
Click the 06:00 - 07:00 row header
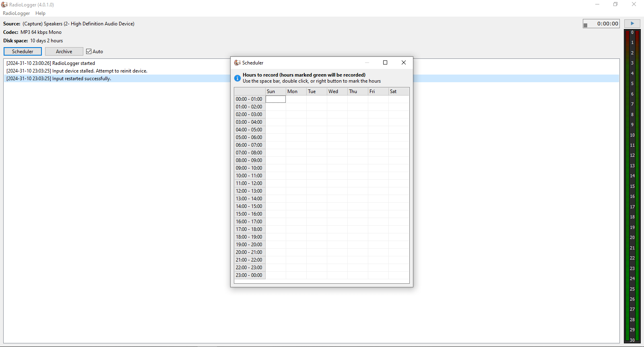coord(250,145)
